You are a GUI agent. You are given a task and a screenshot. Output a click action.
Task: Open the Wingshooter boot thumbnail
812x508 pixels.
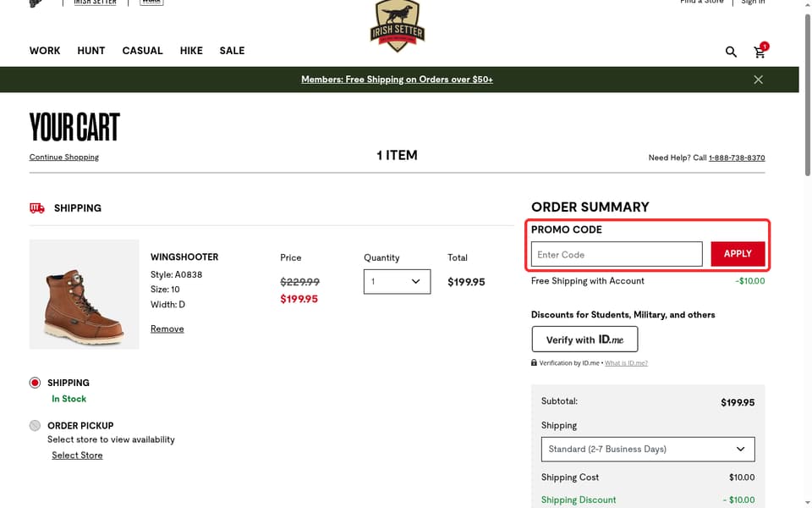pyautogui.click(x=85, y=294)
